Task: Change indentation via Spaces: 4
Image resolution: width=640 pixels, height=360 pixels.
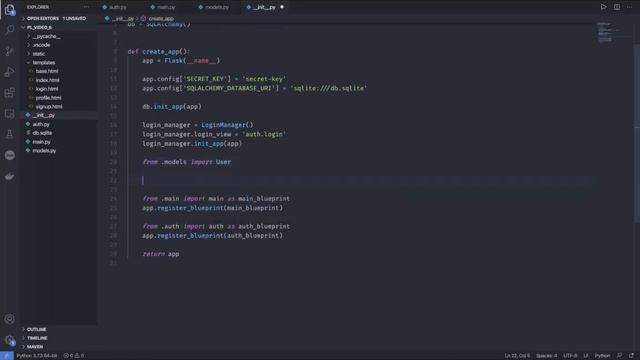Action: (x=547, y=356)
